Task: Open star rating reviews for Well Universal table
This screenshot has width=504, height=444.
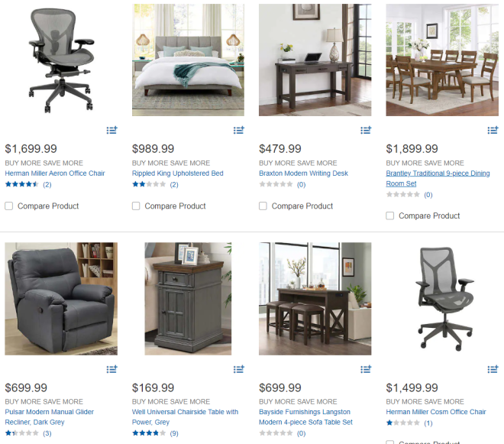Action: click(155, 433)
